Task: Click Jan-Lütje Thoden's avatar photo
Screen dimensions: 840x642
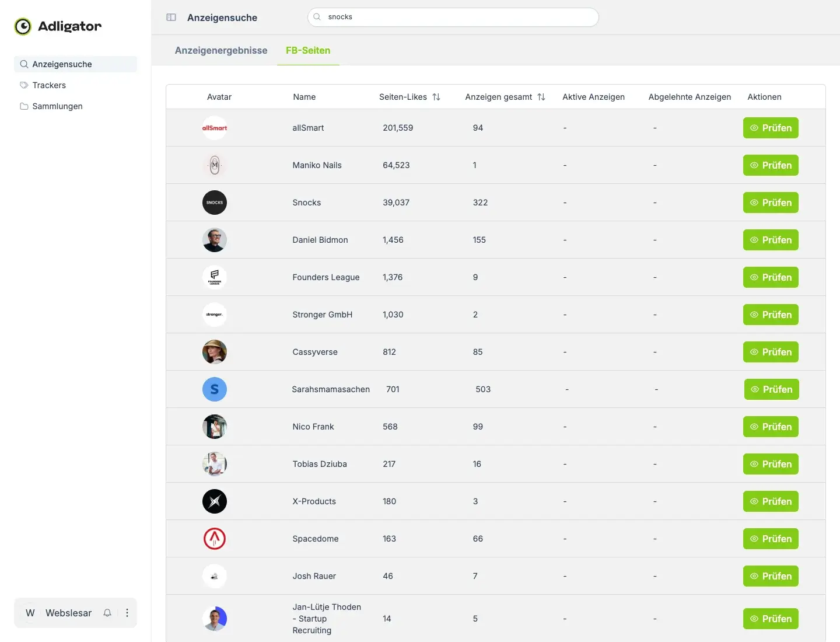Action: 215,619
